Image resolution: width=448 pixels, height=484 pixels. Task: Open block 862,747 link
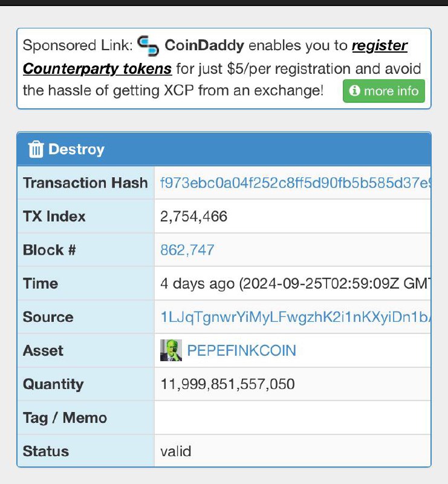point(187,250)
